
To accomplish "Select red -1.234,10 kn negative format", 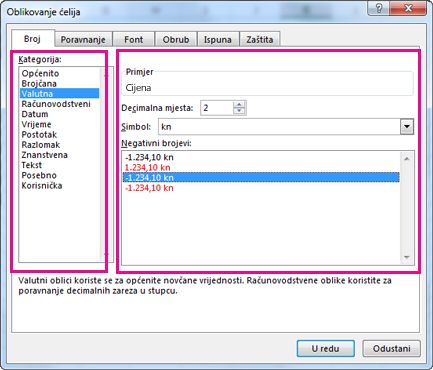I will (261, 188).
